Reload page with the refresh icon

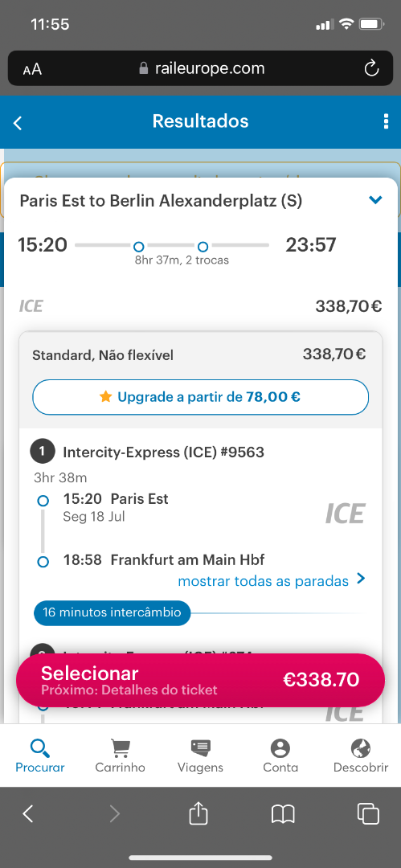(371, 68)
